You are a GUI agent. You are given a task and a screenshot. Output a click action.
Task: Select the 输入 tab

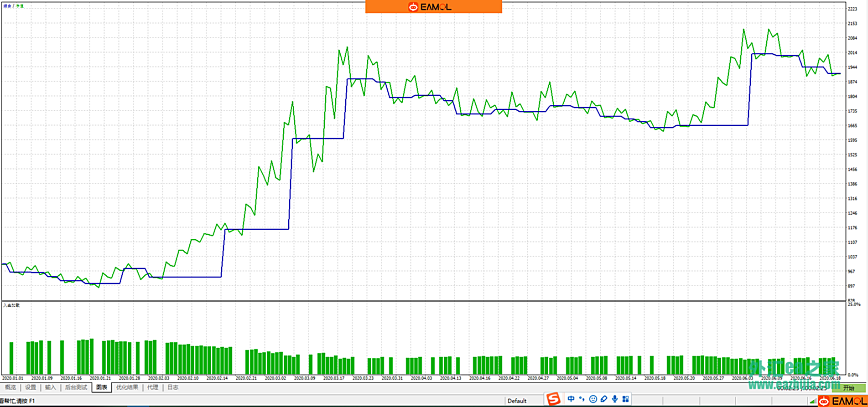50,387
